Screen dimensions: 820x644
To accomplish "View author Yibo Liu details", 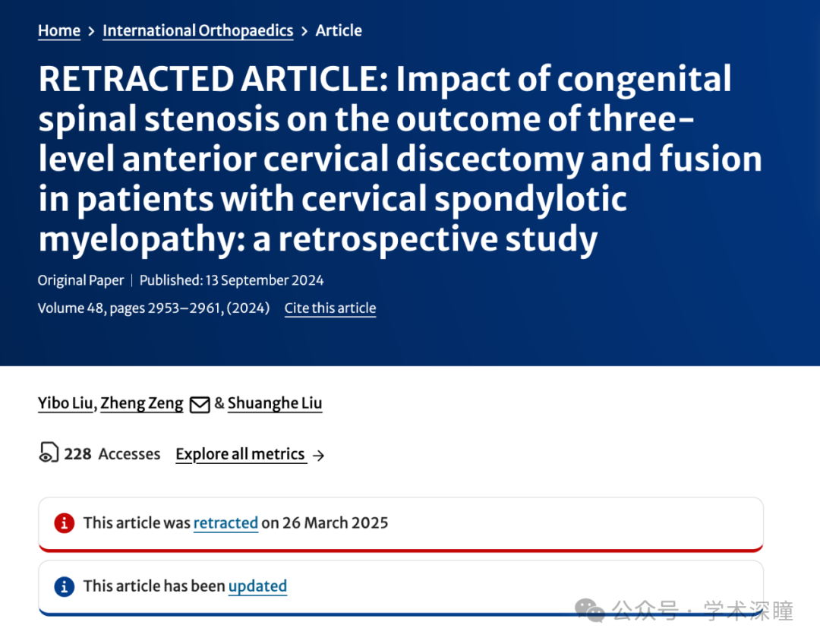I will [65, 403].
